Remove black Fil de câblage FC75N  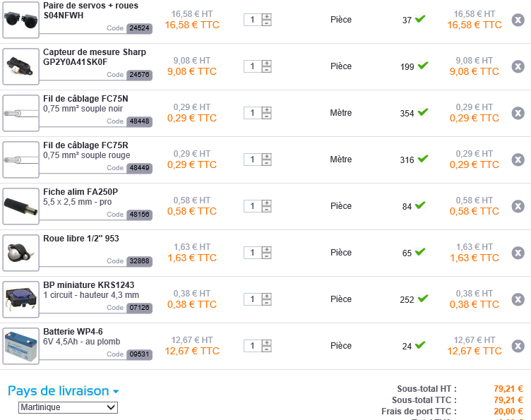point(518,113)
